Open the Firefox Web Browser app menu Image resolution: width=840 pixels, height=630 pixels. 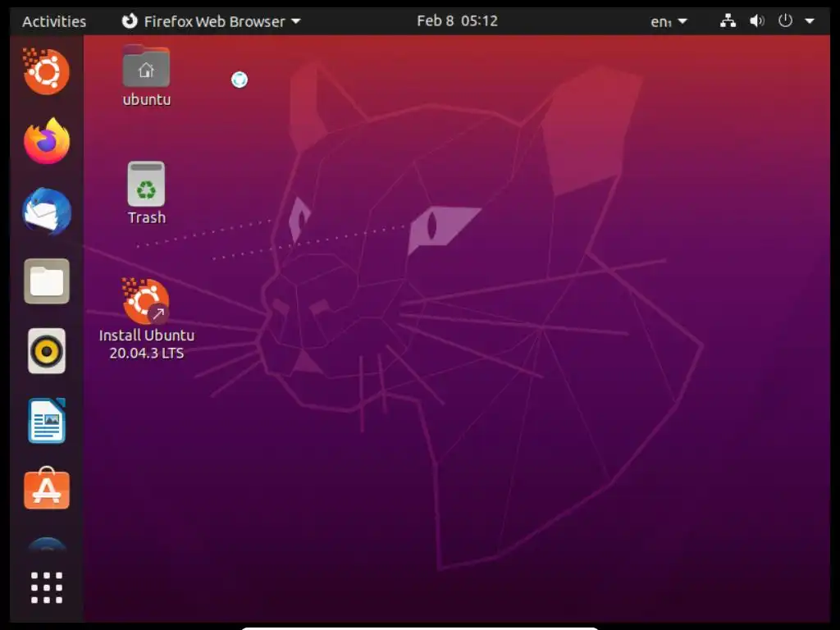pyautogui.click(x=212, y=21)
